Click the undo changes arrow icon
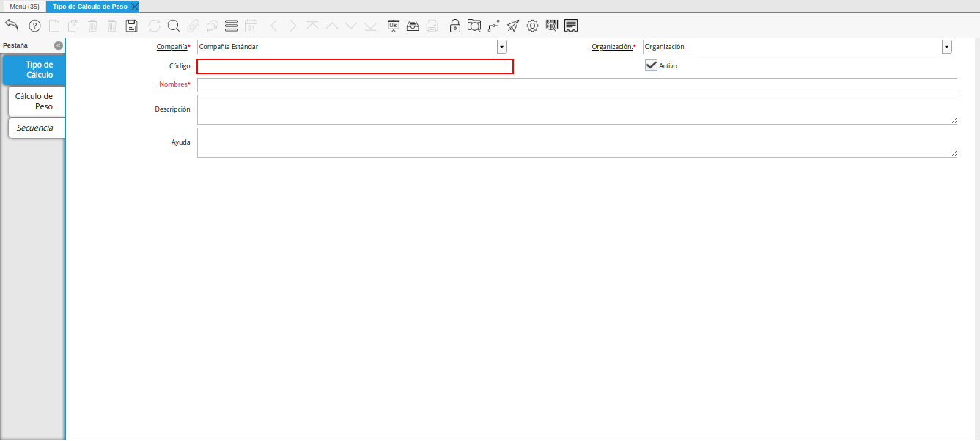Image resolution: width=980 pixels, height=441 pixels. (12, 26)
